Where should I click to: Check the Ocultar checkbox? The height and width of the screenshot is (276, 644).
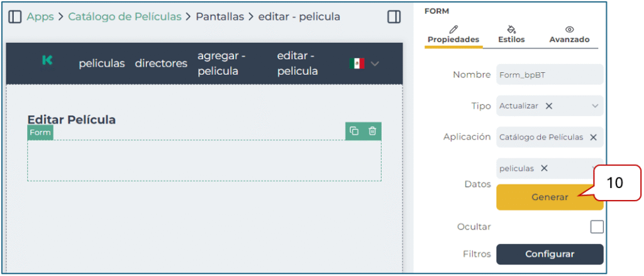tap(596, 226)
